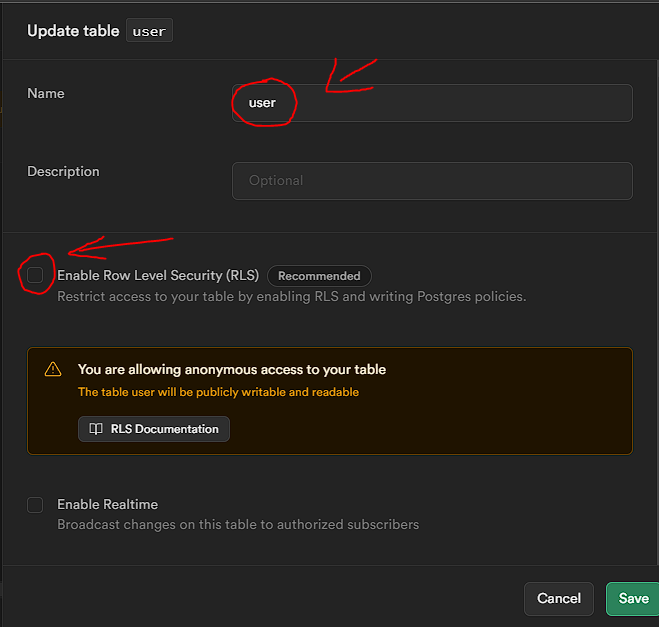The width and height of the screenshot is (659, 627).
Task: Click the Recommended badge
Action: (319, 276)
